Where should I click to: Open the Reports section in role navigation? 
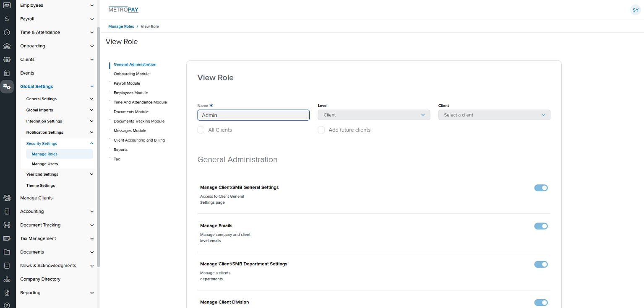pos(120,149)
